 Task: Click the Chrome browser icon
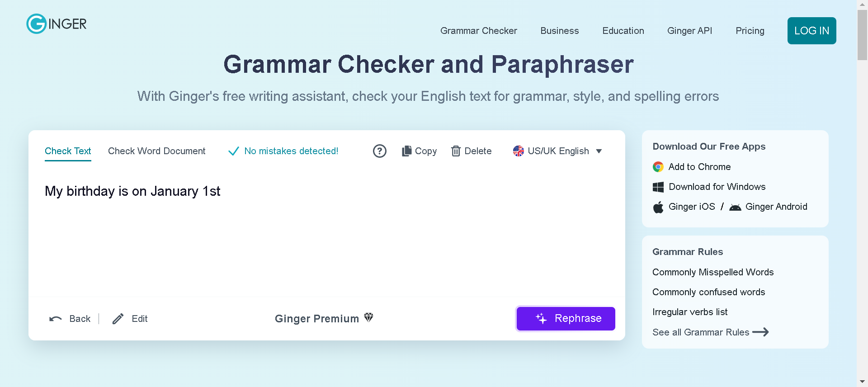[x=658, y=167]
